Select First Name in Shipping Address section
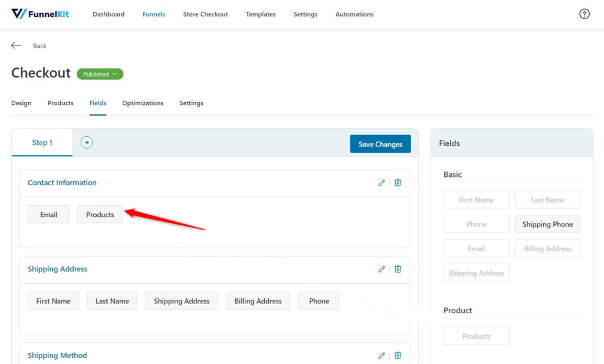 pos(53,301)
